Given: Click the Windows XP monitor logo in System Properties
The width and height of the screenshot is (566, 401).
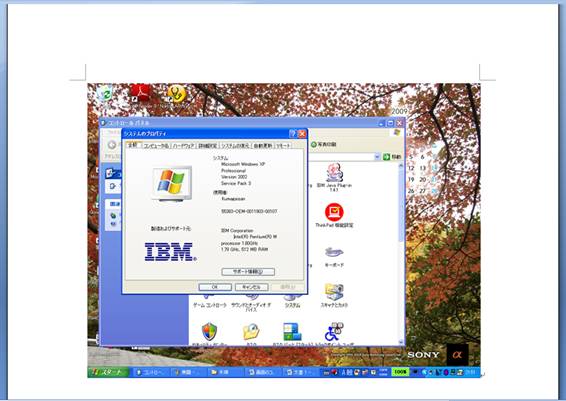Looking at the screenshot, I should click(171, 183).
